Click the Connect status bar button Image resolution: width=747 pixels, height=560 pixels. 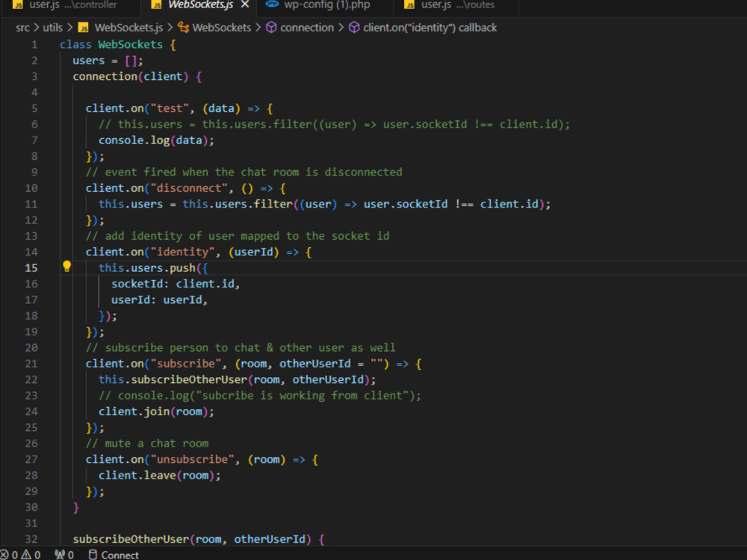[114, 555]
